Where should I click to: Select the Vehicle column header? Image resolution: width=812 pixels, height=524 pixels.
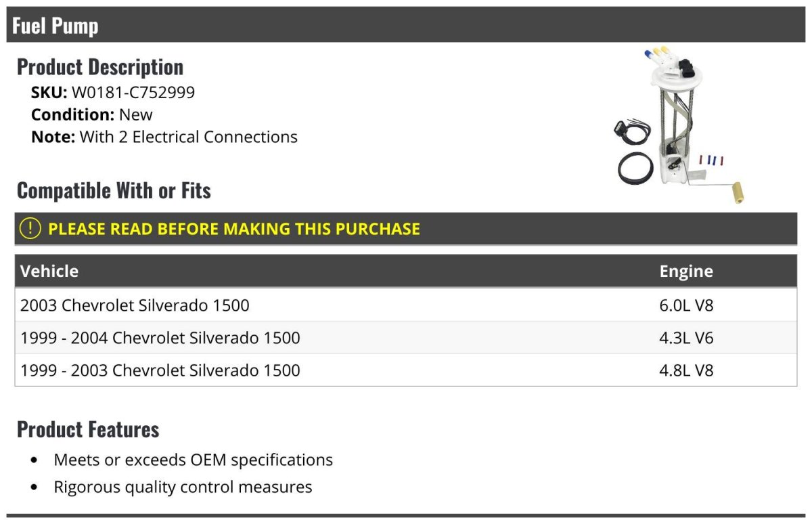click(x=49, y=271)
